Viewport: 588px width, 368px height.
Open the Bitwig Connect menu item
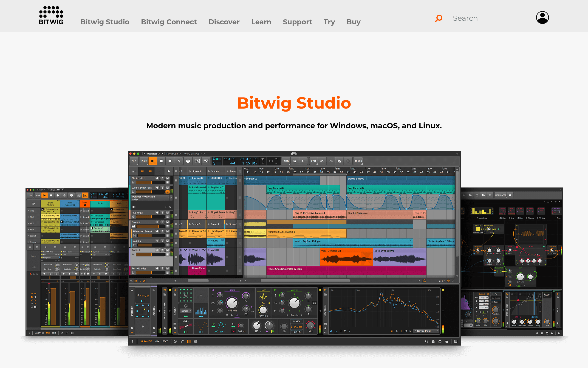[169, 22]
